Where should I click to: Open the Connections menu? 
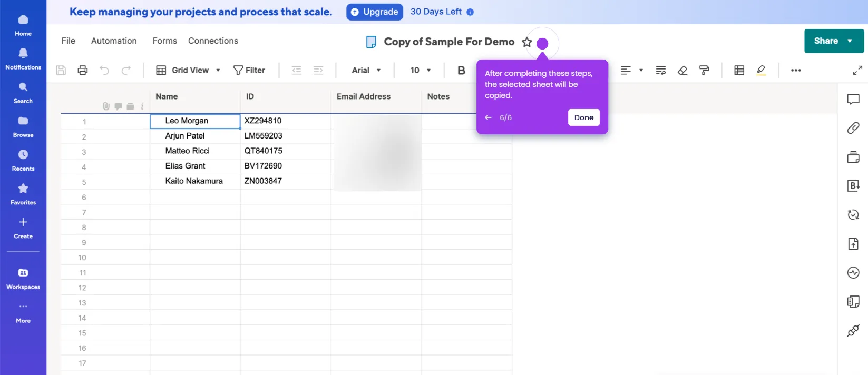213,41
